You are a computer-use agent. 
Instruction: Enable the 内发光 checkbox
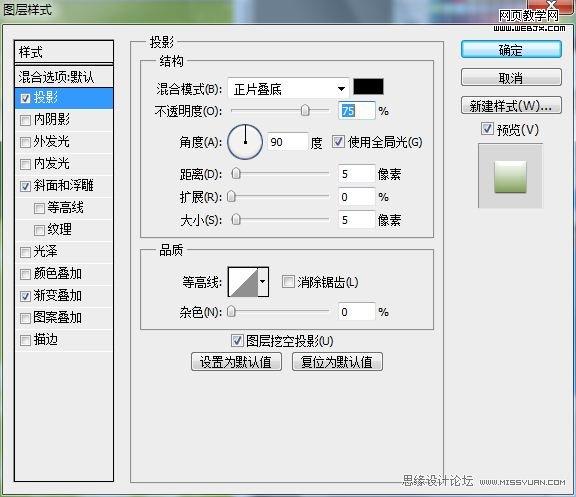tap(25, 164)
